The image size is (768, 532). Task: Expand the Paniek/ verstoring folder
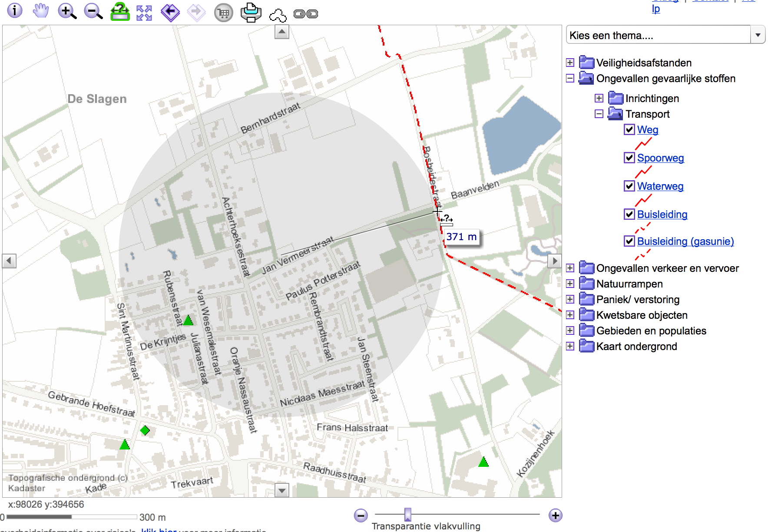pyautogui.click(x=570, y=299)
